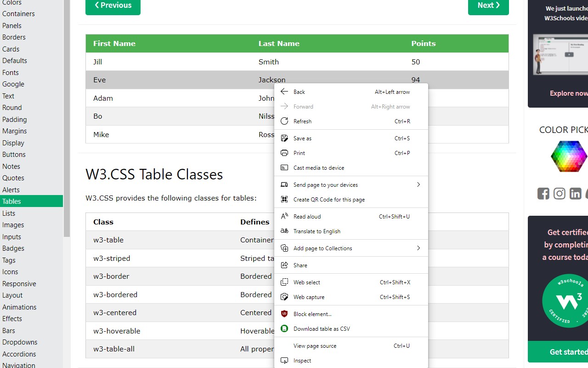Select Translate to English menu entry

[x=351, y=231]
